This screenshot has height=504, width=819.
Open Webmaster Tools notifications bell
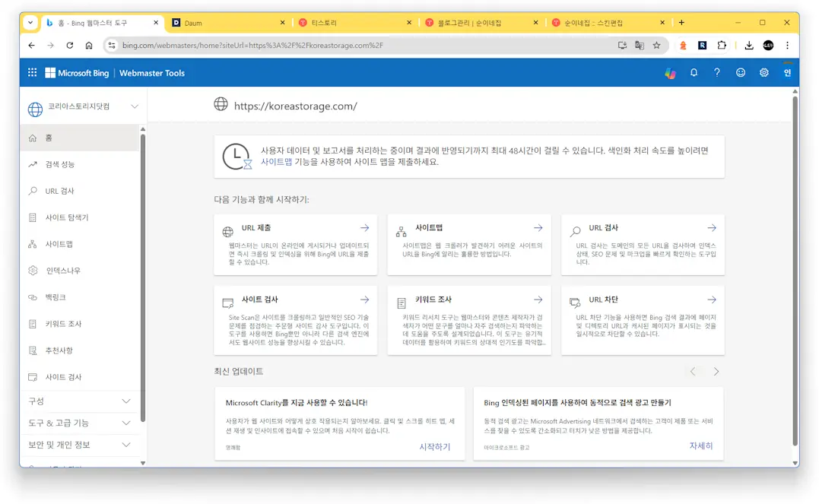click(x=695, y=72)
